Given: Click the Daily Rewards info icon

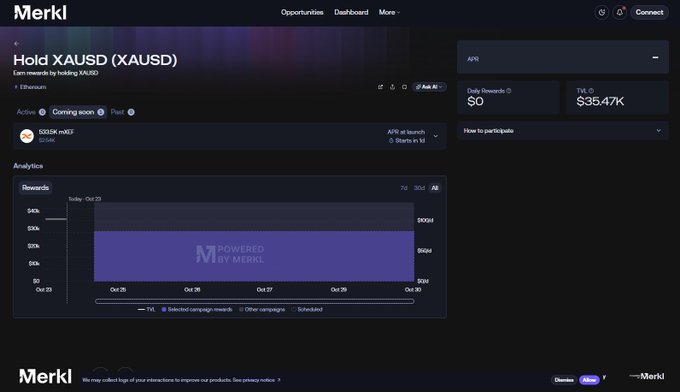Looking at the screenshot, I should tap(509, 91).
